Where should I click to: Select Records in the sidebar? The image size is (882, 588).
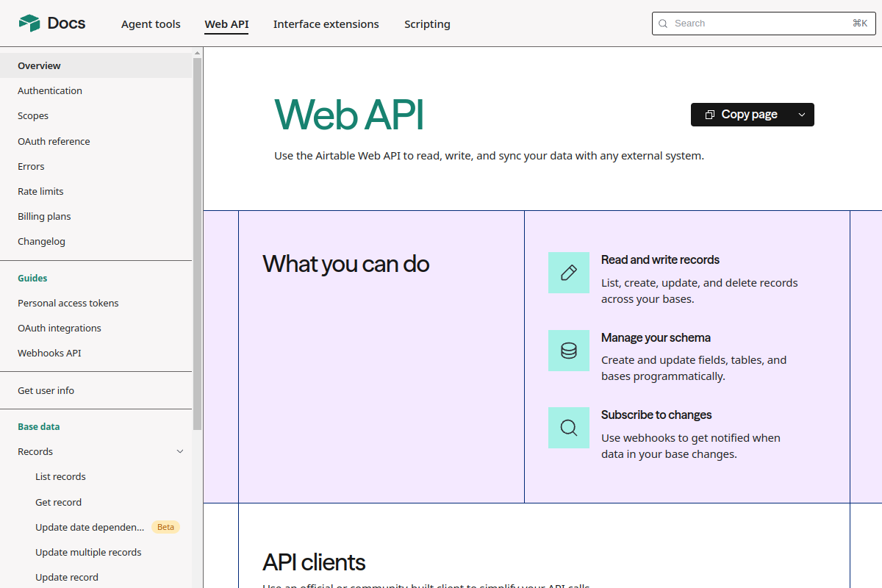point(96,451)
